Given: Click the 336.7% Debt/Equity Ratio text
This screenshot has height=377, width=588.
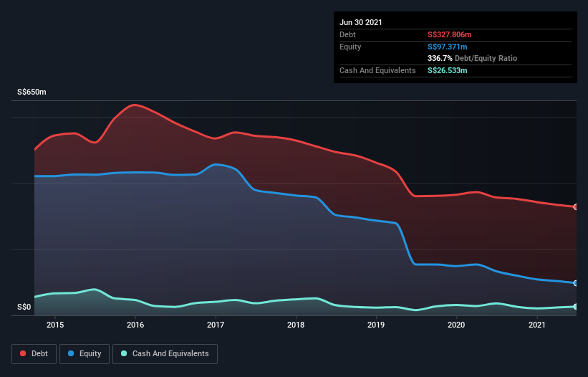Looking at the screenshot, I should point(473,59).
